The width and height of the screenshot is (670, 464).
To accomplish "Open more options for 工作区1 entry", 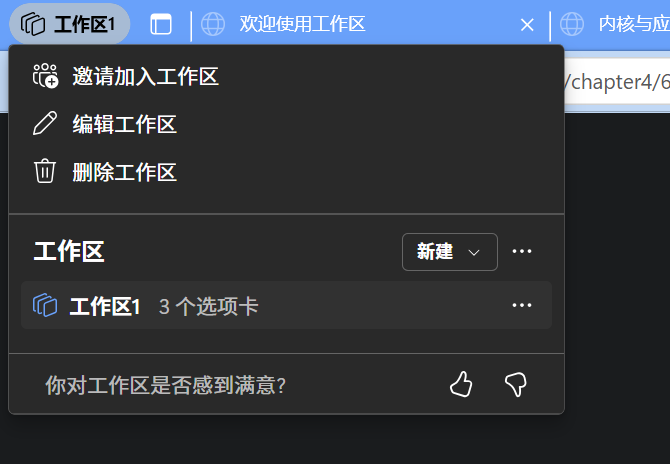I will pos(522,305).
